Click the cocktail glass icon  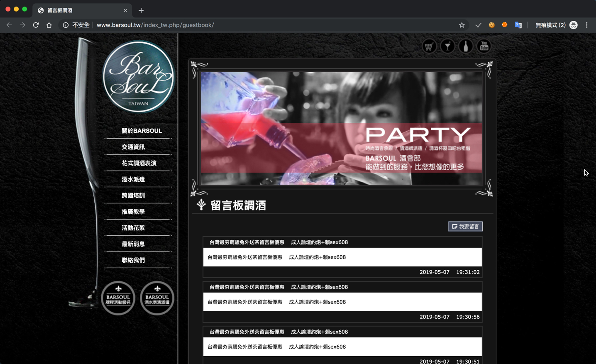click(447, 46)
